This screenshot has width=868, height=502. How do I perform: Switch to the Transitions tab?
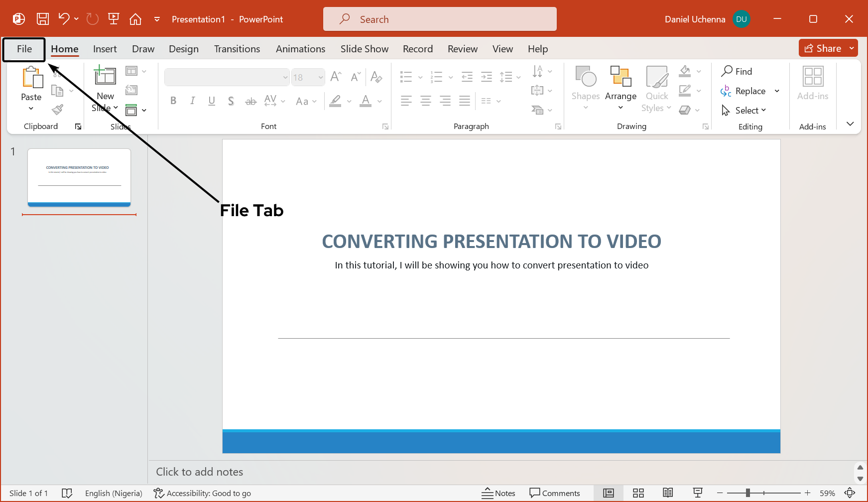(237, 49)
